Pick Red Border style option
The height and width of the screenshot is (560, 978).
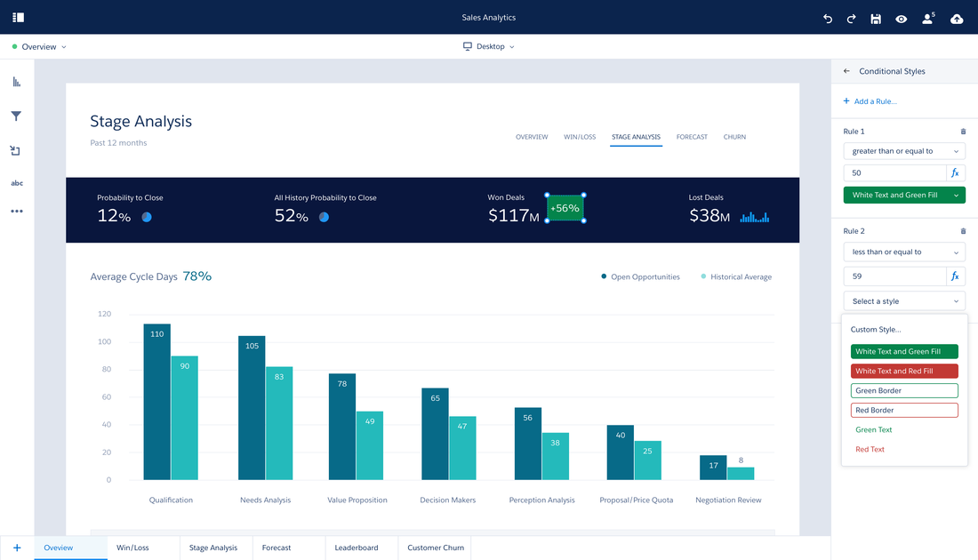(x=904, y=411)
